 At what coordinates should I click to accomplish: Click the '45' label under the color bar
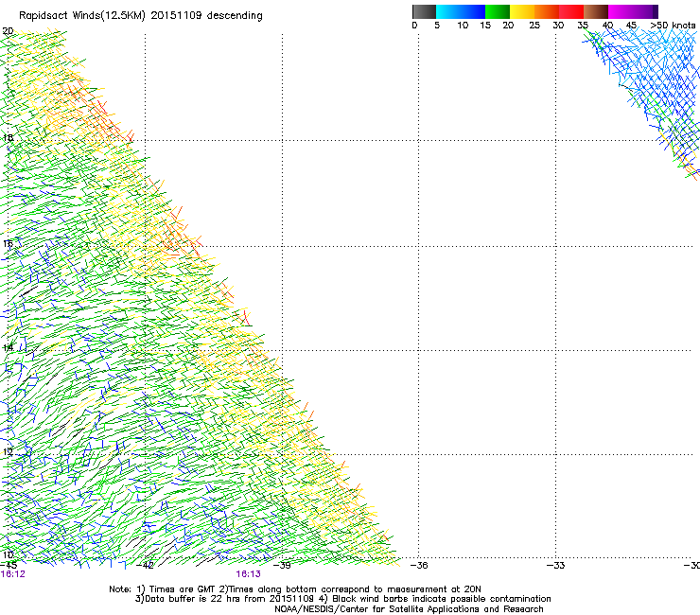[x=631, y=26]
